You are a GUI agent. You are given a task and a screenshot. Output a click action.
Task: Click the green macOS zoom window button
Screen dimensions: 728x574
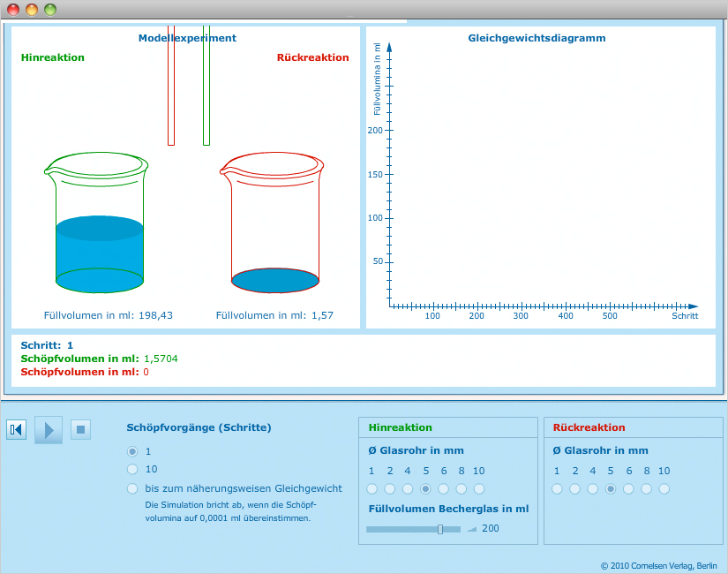pos(50,10)
